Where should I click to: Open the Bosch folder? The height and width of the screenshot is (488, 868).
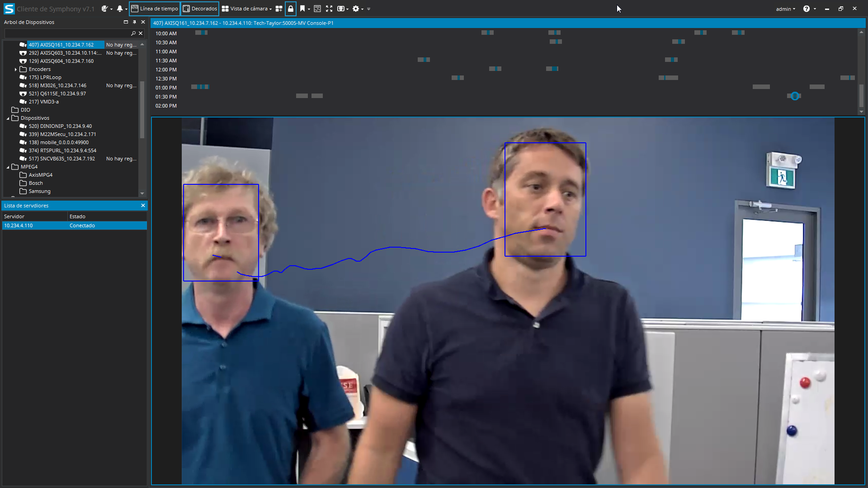point(36,183)
